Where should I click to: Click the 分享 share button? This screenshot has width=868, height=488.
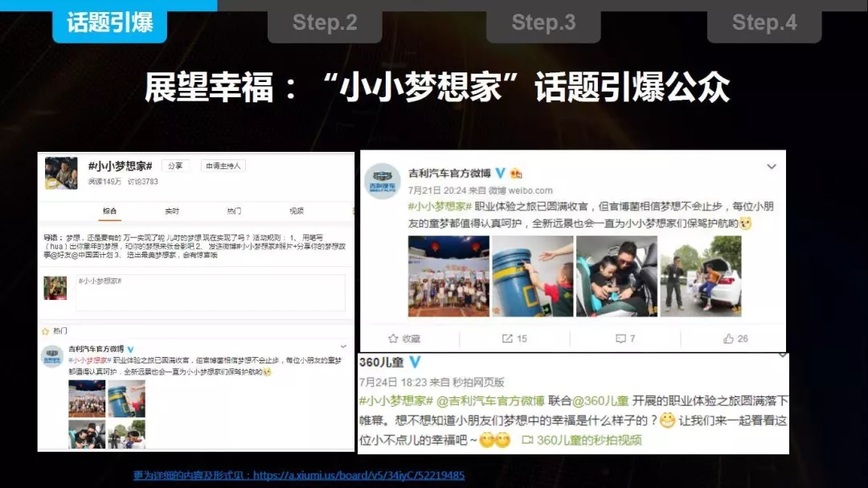[x=174, y=166]
